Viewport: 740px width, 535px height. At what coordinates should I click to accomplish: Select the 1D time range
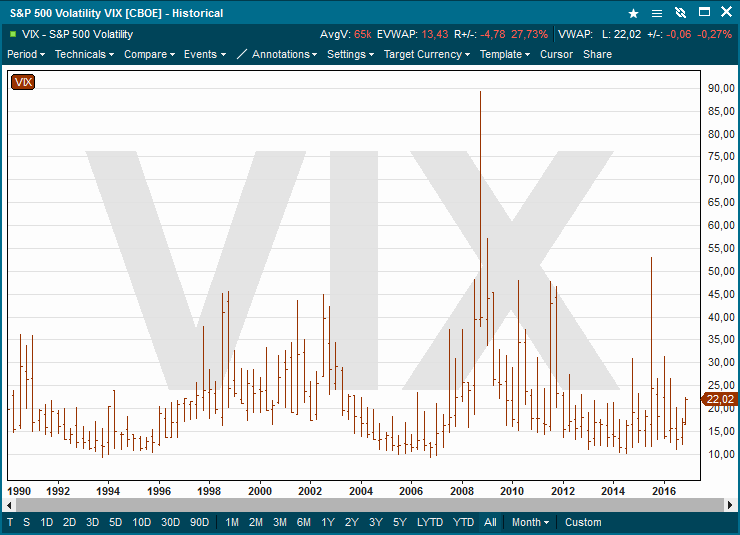coord(47,522)
